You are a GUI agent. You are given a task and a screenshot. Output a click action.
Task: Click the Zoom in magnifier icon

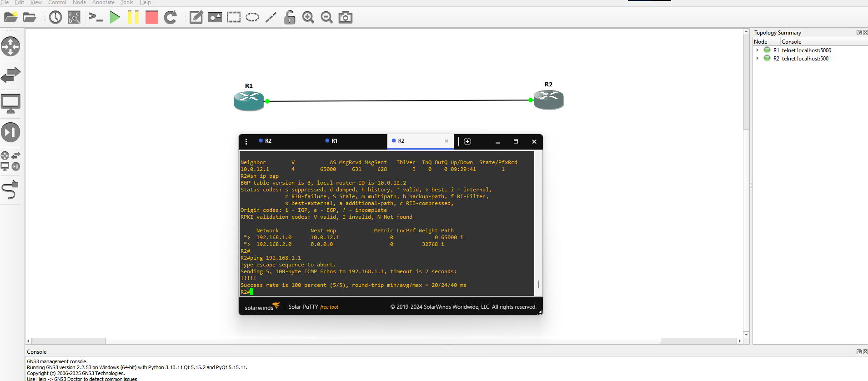coord(308,17)
